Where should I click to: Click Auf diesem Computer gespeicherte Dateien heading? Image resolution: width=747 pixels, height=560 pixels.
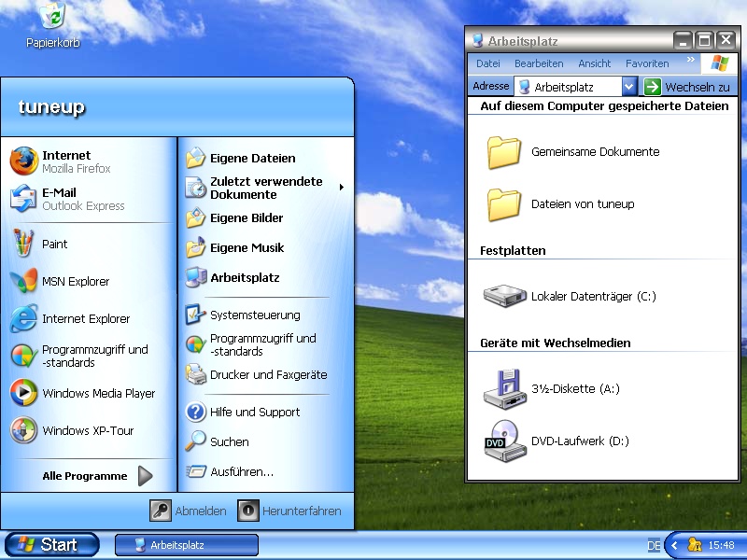click(604, 105)
